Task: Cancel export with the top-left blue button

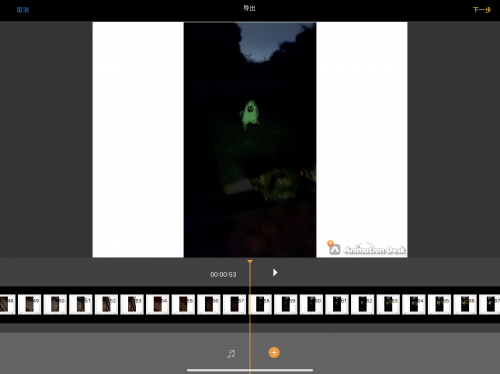Action: (23, 10)
